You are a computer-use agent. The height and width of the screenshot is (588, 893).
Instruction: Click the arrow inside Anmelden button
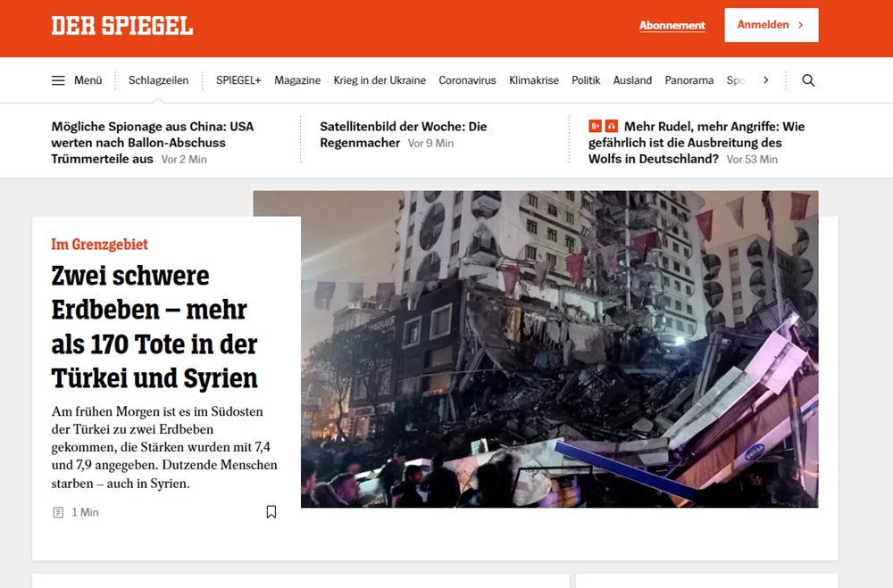coord(801,25)
